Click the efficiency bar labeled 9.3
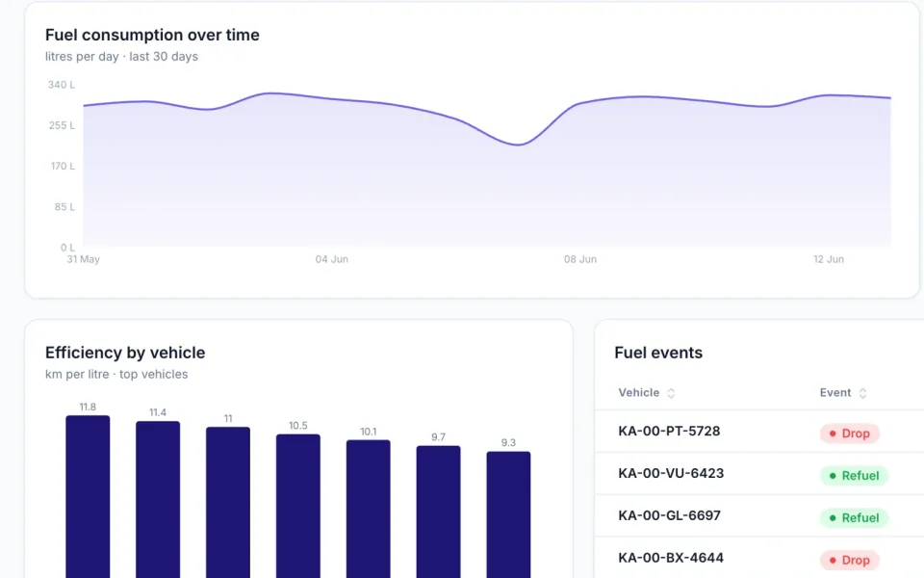The width and height of the screenshot is (924, 578). coord(508,514)
